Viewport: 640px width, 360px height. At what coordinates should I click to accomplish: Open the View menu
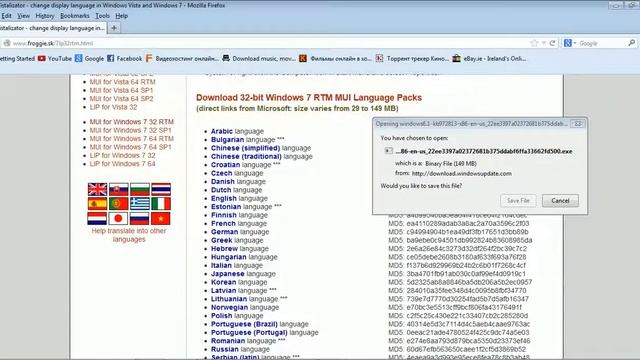[23, 16]
